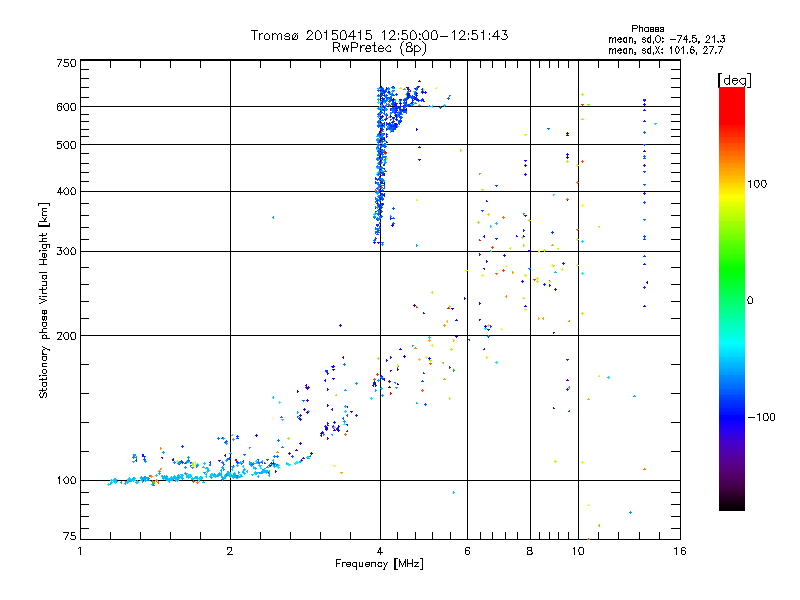The image size is (800, 600).
Task: Click the "[deg]" colorbar unit label
Action: (734, 80)
